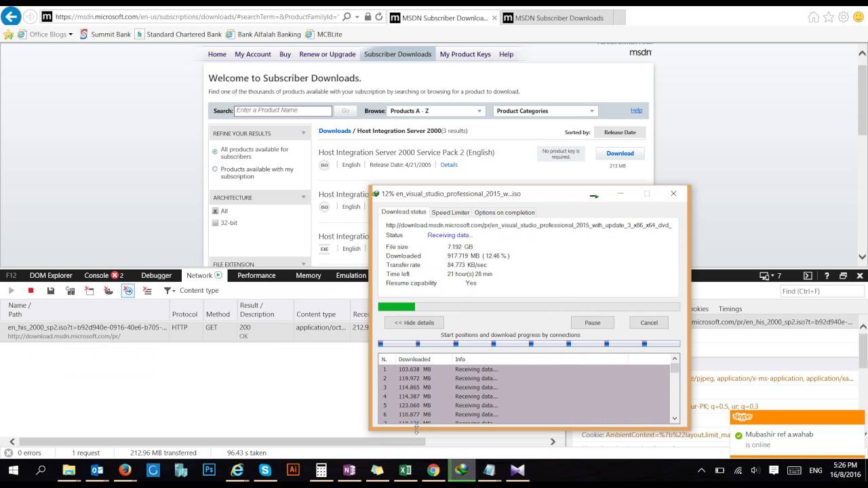The height and width of the screenshot is (488, 868).
Task: Click the export HAR save icon
Action: tap(50, 291)
